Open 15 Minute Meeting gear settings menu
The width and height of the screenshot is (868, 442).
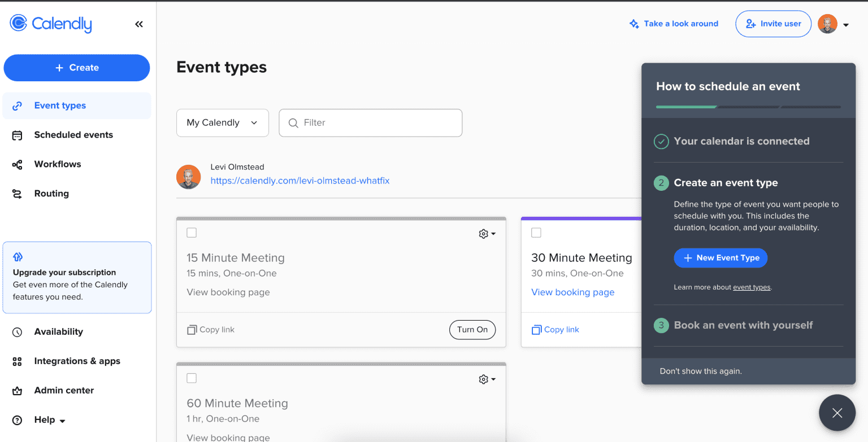point(487,234)
